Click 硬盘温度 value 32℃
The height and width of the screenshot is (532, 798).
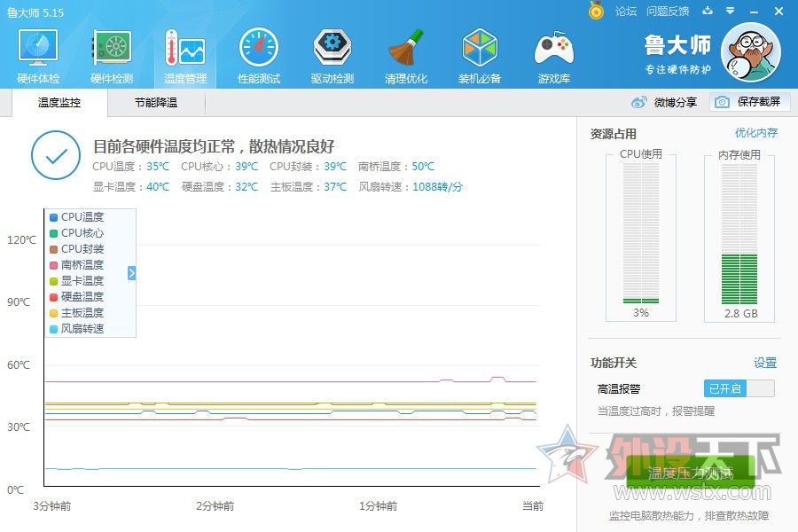[x=246, y=187]
